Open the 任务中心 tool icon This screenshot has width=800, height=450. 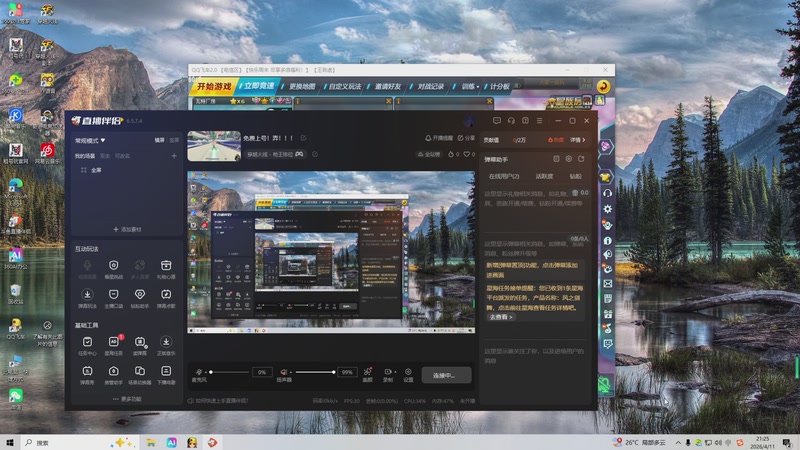coord(87,342)
